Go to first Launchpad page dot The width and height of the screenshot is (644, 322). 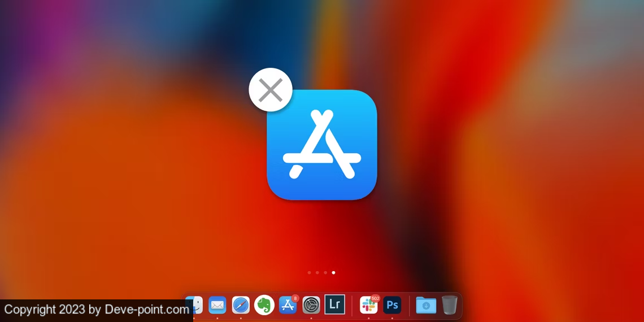coord(309,272)
